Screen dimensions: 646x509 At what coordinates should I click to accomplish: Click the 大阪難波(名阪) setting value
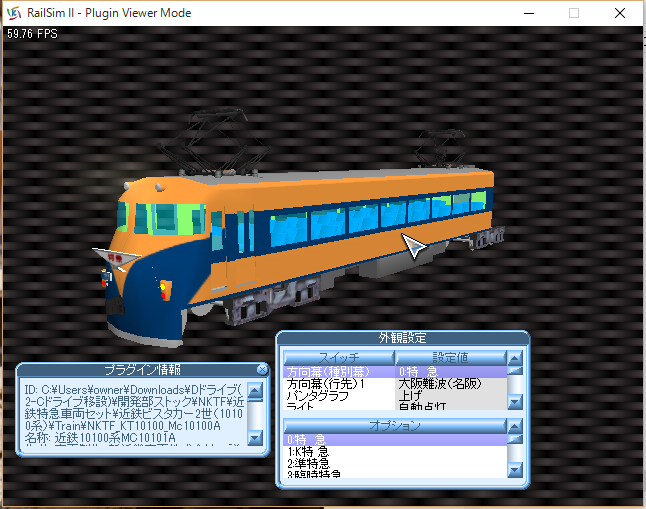(440, 384)
